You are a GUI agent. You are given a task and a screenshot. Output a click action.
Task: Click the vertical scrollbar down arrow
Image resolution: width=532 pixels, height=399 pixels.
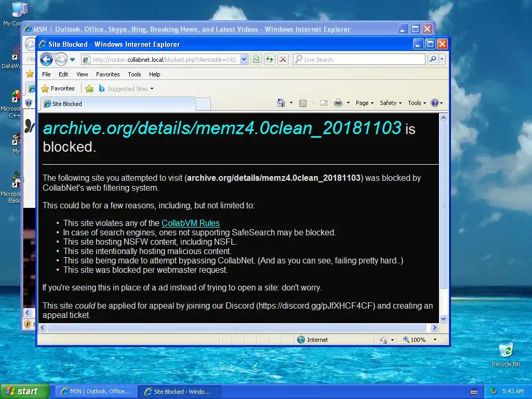click(x=444, y=318)
